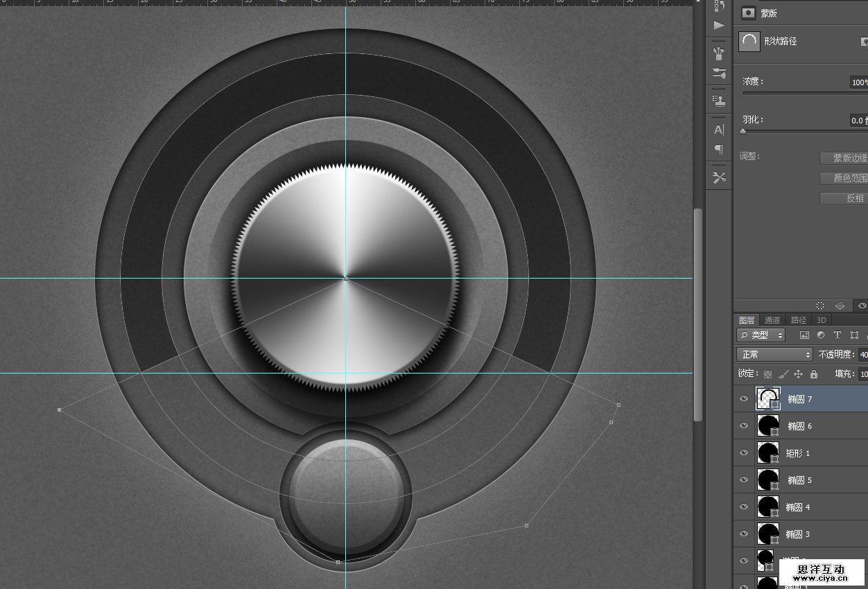
Task: Click the 羽化 slider handle
Action: click(743, 131)
